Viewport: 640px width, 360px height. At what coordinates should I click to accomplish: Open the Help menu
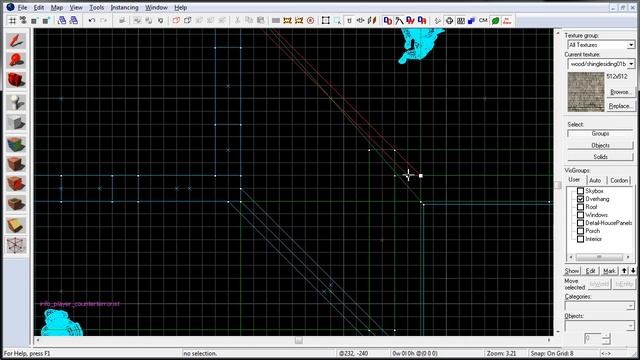(180, 7)
